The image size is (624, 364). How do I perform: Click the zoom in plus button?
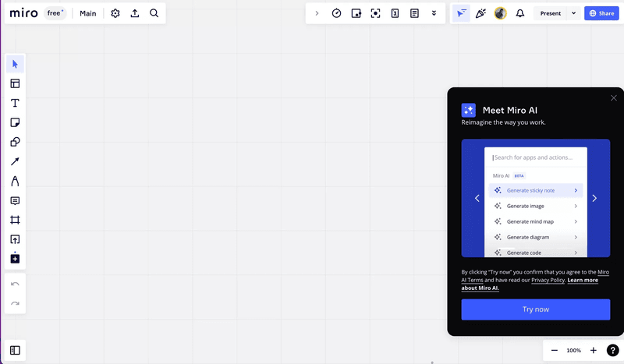594,351
